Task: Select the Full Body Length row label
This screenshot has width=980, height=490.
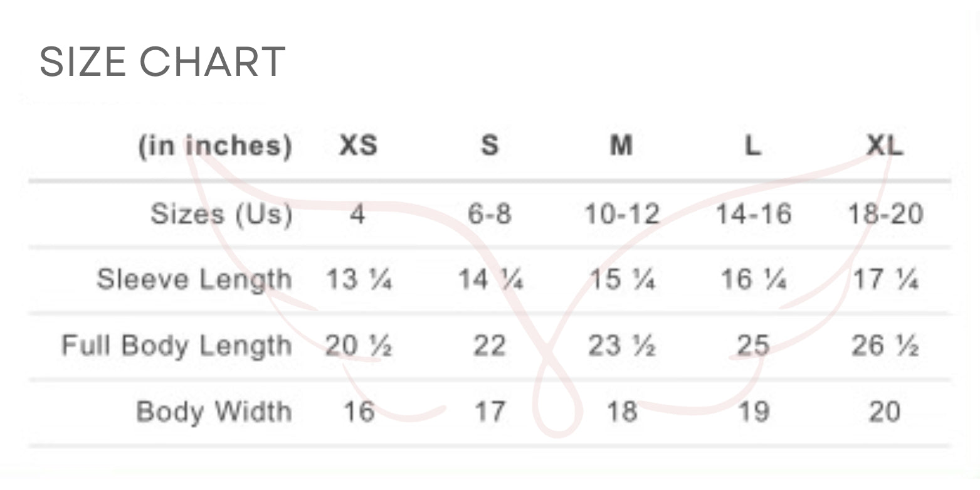Action: 177,346
